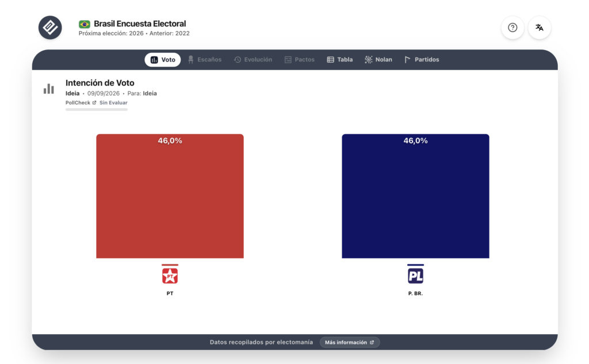Click the Más información button

[x=349, y=342]
